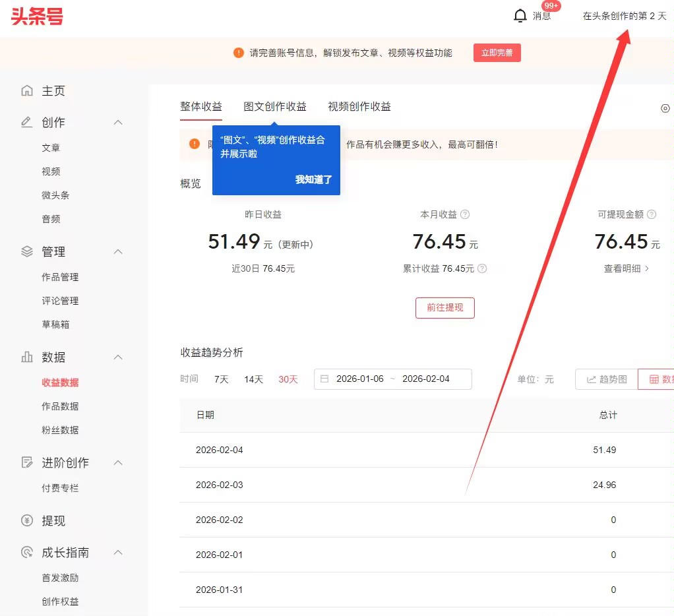Collapse the 管理 sidebar section
This screenshot has width=674, height=616.
pos(117,251)
